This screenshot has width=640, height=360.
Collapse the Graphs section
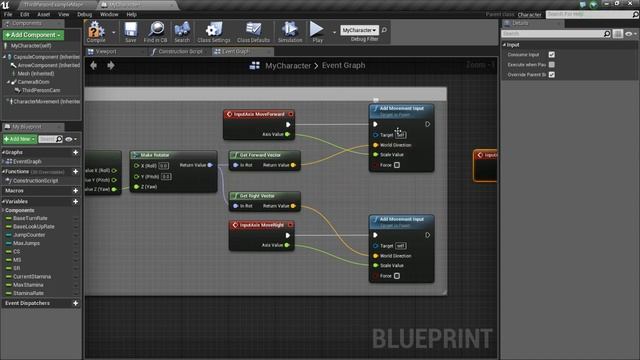(x=3, y=152)
